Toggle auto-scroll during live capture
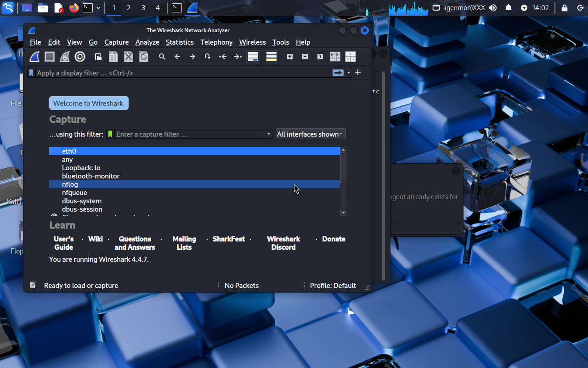The image size is (588, 368). (253, 57)
